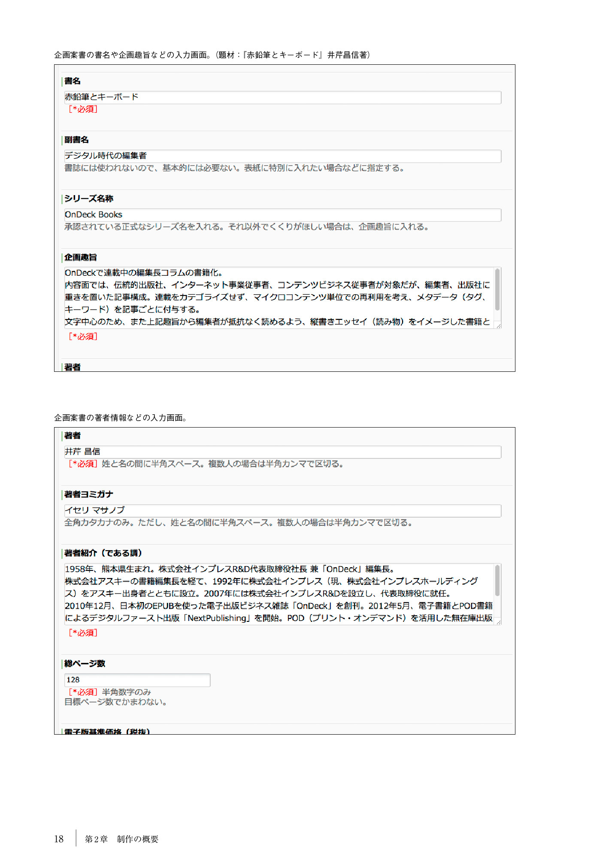Click the page number 18
Image resolution: width=615 pixels, height=868 pixels.
coord(59,839)
